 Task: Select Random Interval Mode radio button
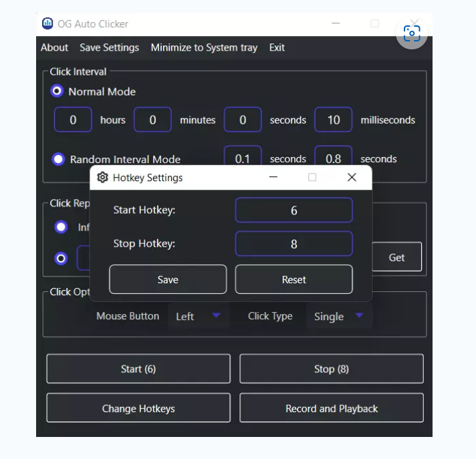pyautogui.click(x=58, y=159)
